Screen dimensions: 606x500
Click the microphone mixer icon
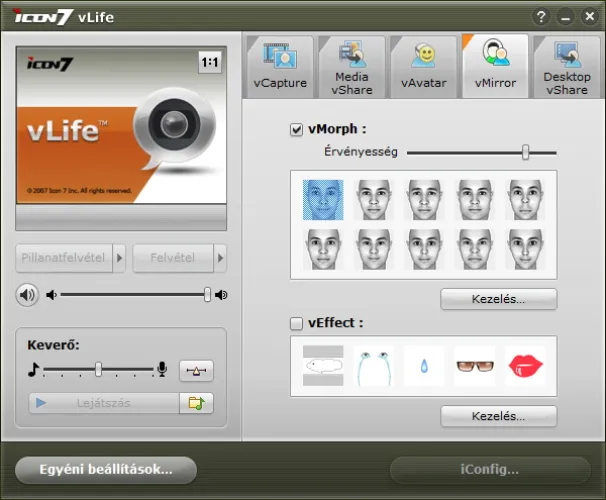pyautogui.click(x=162, y=369)
